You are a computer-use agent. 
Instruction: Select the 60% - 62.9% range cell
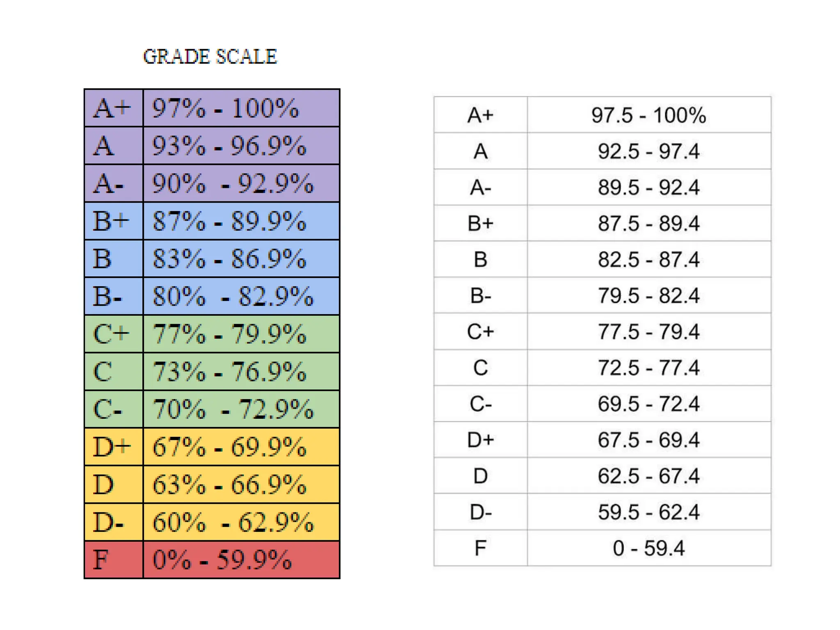tap(242, 522)
